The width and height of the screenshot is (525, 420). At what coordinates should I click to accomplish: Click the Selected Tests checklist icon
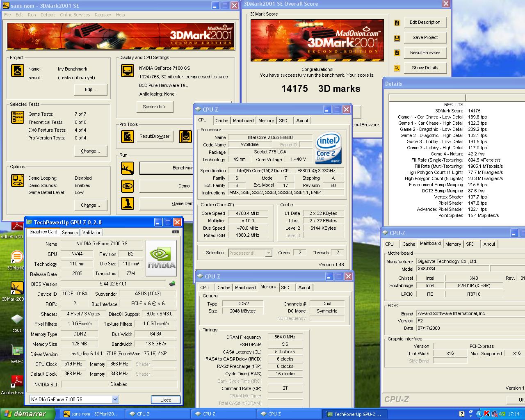pos(18,117)
